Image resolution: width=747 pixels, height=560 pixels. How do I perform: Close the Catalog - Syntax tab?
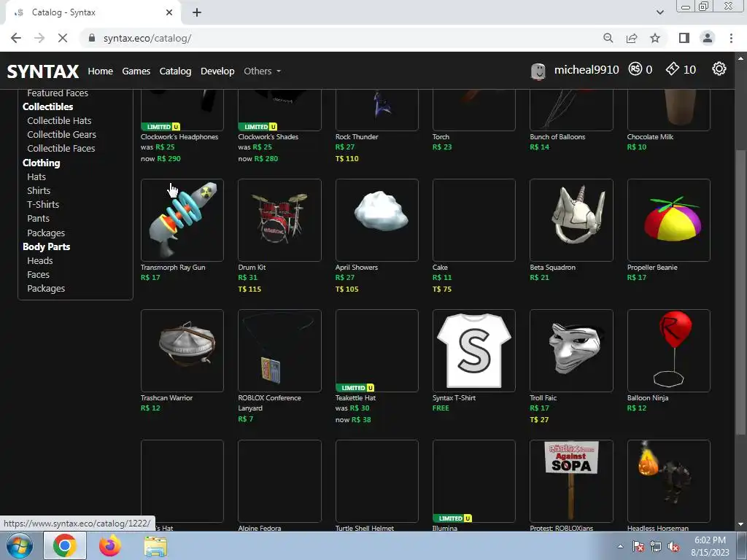(169, 12)
